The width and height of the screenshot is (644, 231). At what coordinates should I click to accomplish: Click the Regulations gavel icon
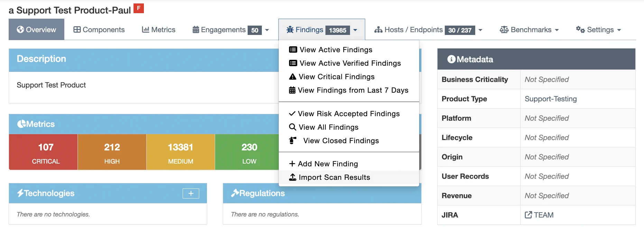point(235,193)
